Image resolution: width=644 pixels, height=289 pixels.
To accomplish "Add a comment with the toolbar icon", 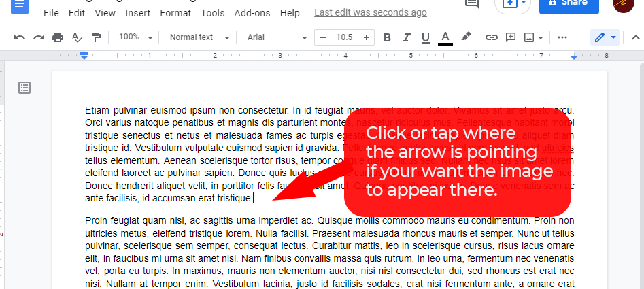I will pos(511,37).
